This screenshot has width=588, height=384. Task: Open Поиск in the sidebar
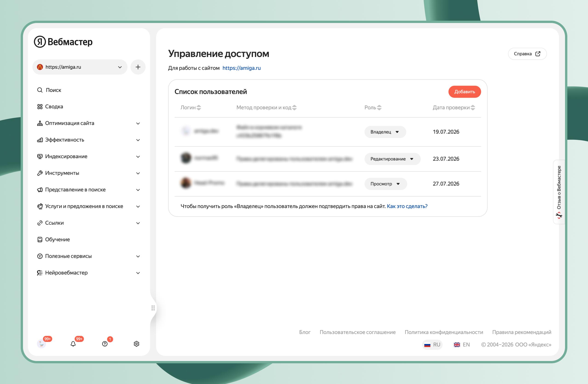(x=49, y=90)
